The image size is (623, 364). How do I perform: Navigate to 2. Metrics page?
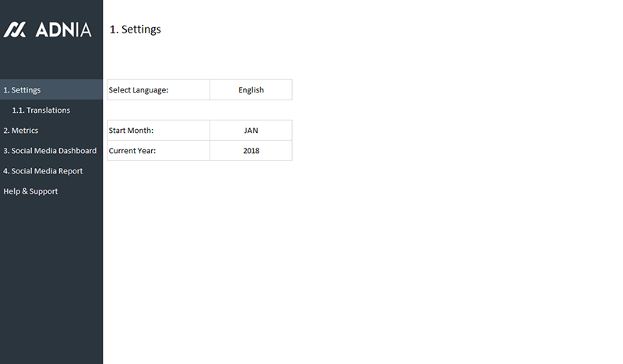click(x=21, y=131)
